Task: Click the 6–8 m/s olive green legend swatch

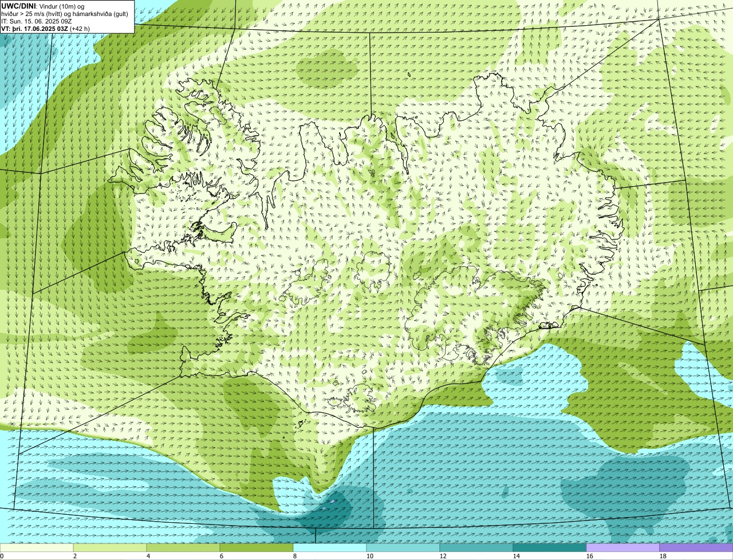Action: tap(257, 547)
